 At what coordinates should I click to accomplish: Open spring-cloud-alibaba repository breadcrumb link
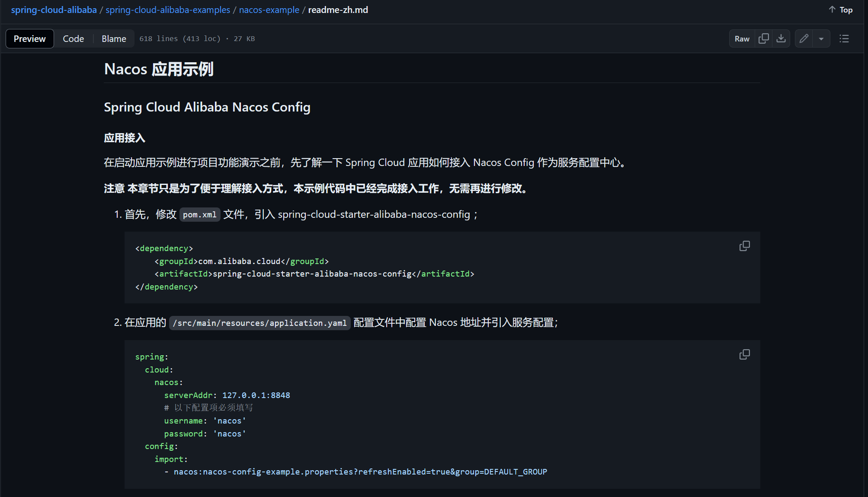54,10
